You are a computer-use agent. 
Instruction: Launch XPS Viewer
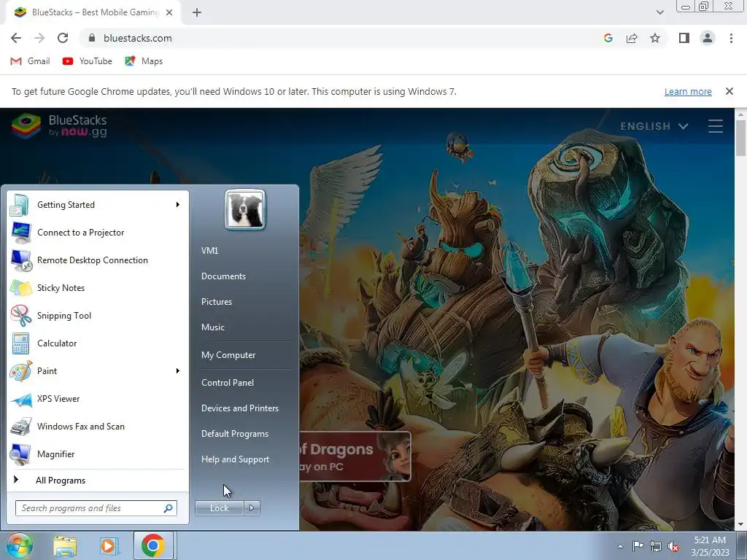click(x=97, y=399)
